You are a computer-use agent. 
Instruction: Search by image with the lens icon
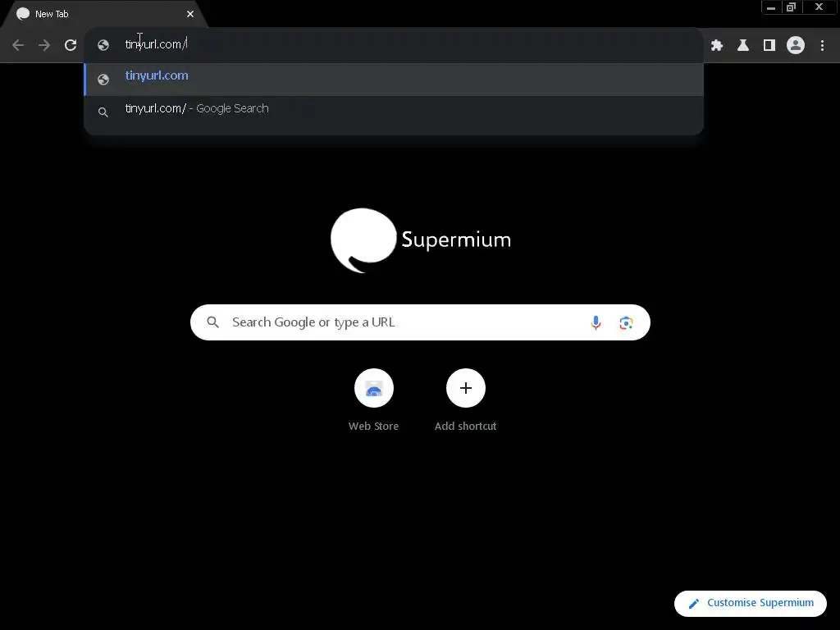pyautogui.click(x=626, y=322)
